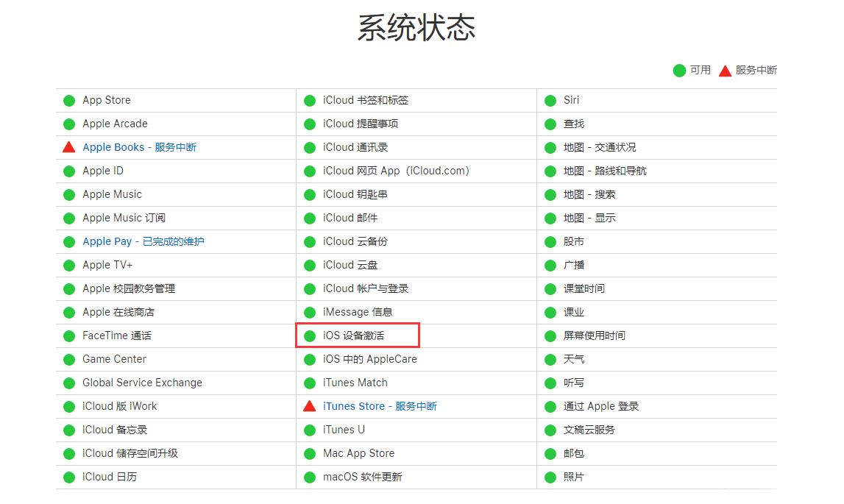This screenshot has width=844, height=504.
Task: Click the 服务中断 legend triangle
Action: click(726, 71)
